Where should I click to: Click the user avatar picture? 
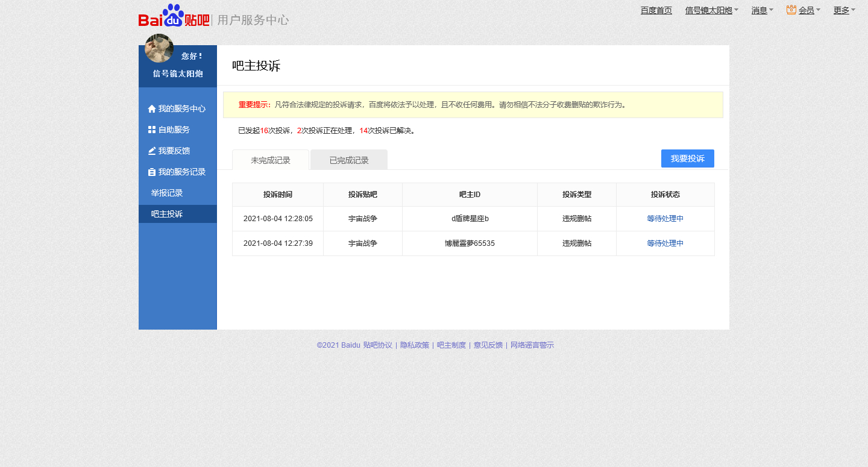159,48
